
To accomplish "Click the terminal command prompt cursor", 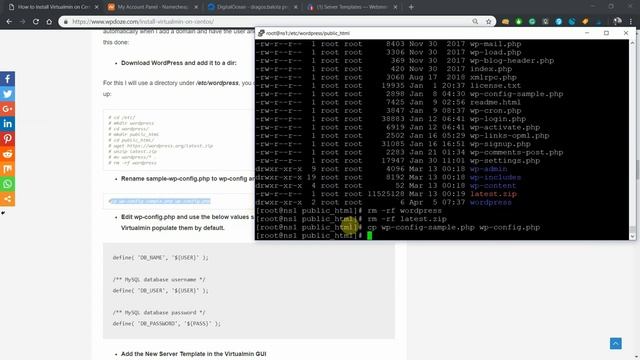I will pyautogui.click(x=369, y=236).
